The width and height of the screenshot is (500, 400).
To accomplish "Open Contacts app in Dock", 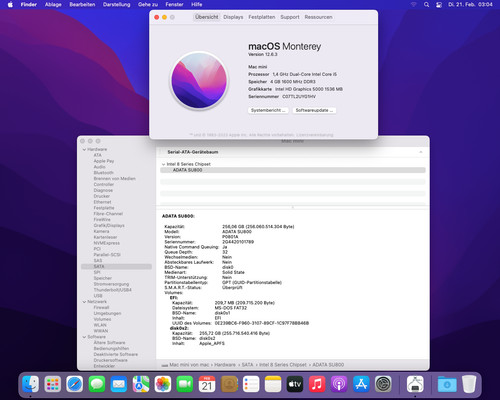I will (229, 384).
